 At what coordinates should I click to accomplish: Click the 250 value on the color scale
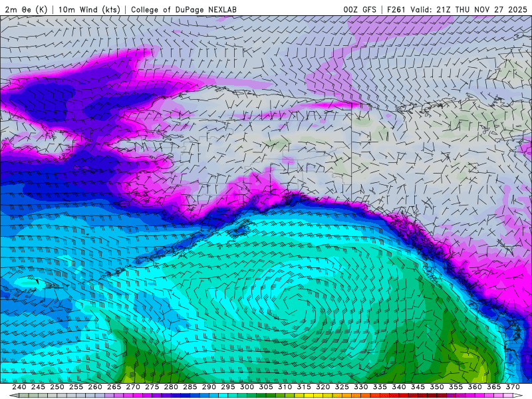coord(57,387)
